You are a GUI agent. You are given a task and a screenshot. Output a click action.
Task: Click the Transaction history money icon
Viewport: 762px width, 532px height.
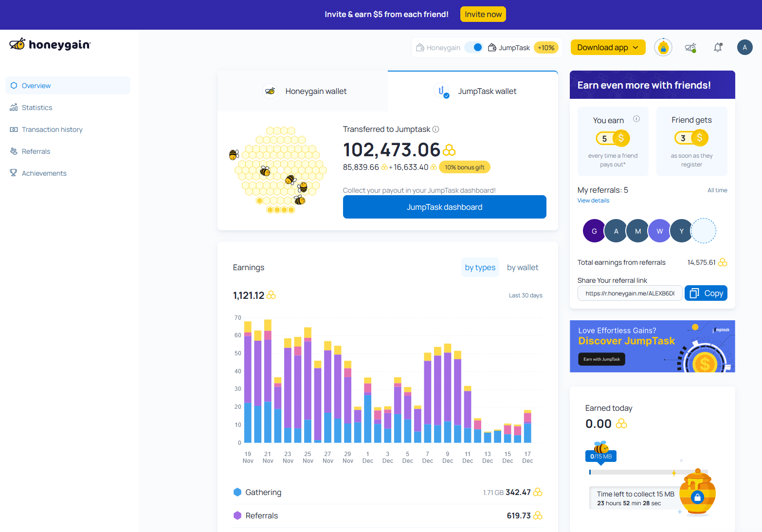click(14, 129)
